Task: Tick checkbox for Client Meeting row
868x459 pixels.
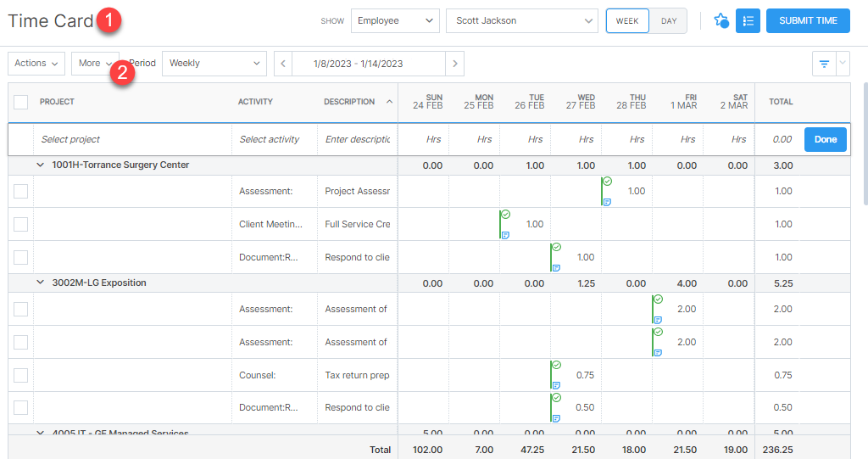Action: pyautogui.click(x=21, y=224)
